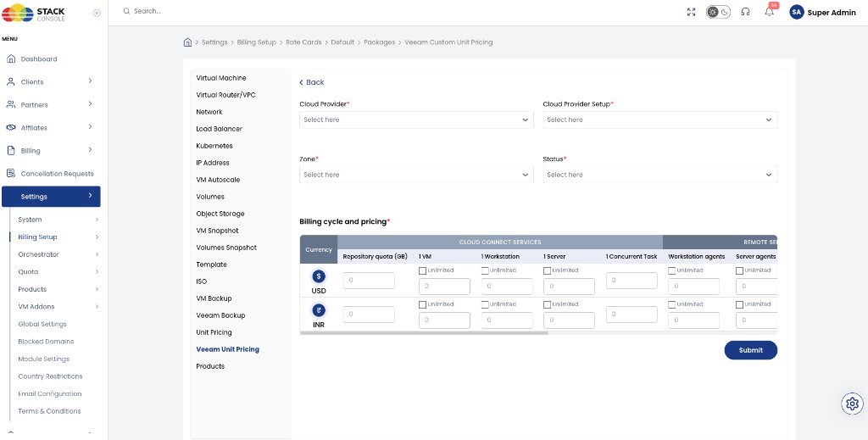Viewport: 868px width, 440px height.
Task: Click the Stack Console logo
Action: click(34, 13)
